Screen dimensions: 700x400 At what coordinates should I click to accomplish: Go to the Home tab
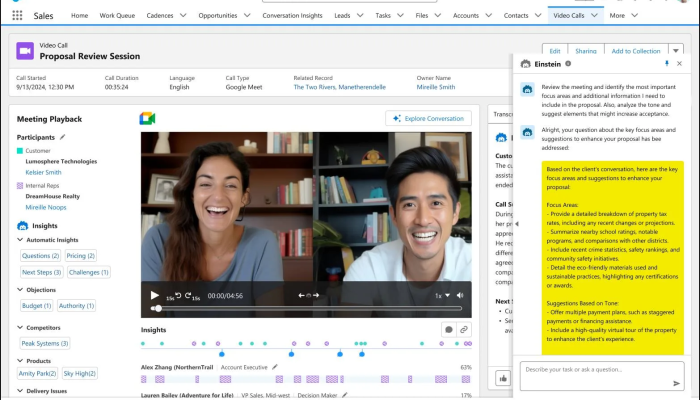[x=79, y=15]
